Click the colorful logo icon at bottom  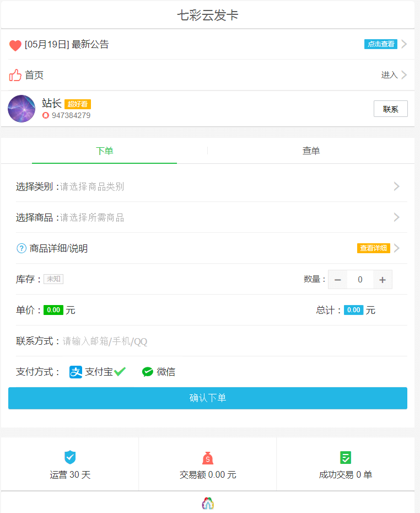pyautogui.click(x=208, y=503)
